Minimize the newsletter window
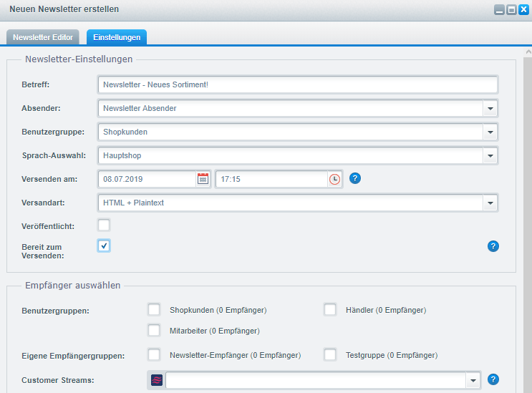The width and height of the screenshot is (532, 393). [x=499, y=10]
